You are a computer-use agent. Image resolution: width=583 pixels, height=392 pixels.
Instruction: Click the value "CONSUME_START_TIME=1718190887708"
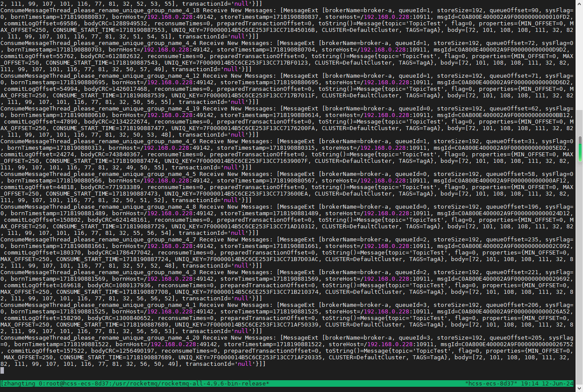point(112,292)
